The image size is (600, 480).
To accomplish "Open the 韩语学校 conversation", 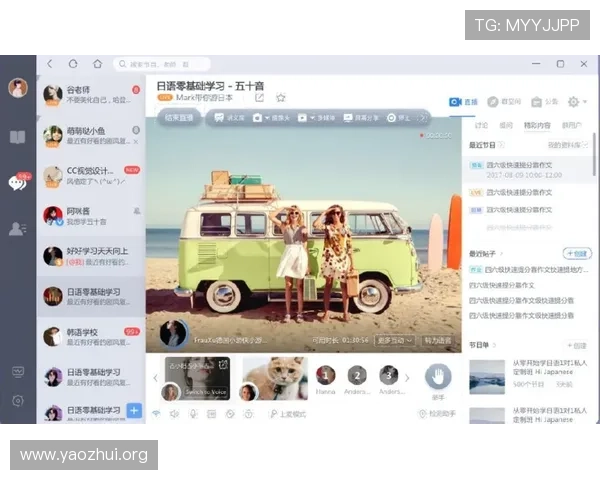I will click(91, 337).
